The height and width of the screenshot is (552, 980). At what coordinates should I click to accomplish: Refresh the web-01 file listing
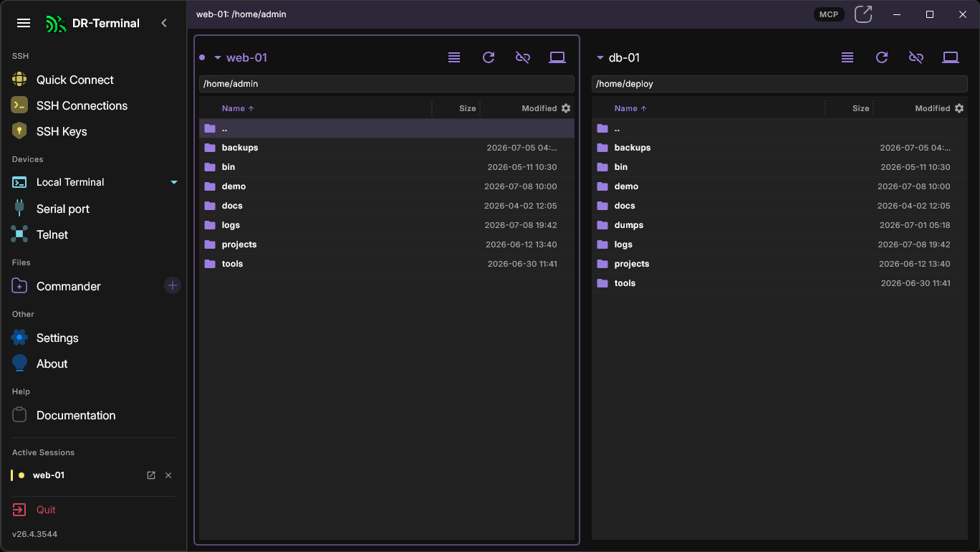[x=489, y=57]
